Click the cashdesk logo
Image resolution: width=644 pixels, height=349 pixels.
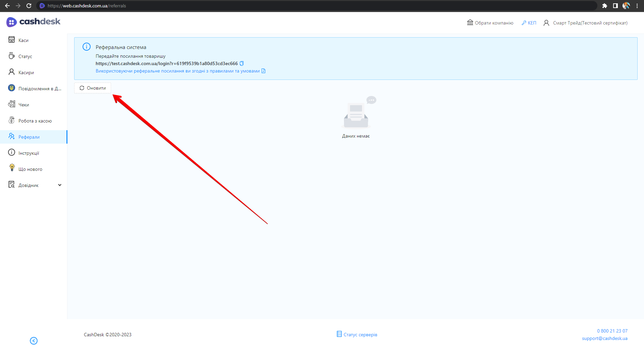33,22
